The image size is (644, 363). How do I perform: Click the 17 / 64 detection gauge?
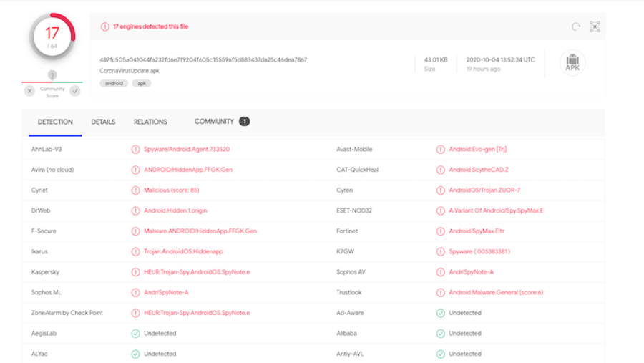tap(52, 37)
